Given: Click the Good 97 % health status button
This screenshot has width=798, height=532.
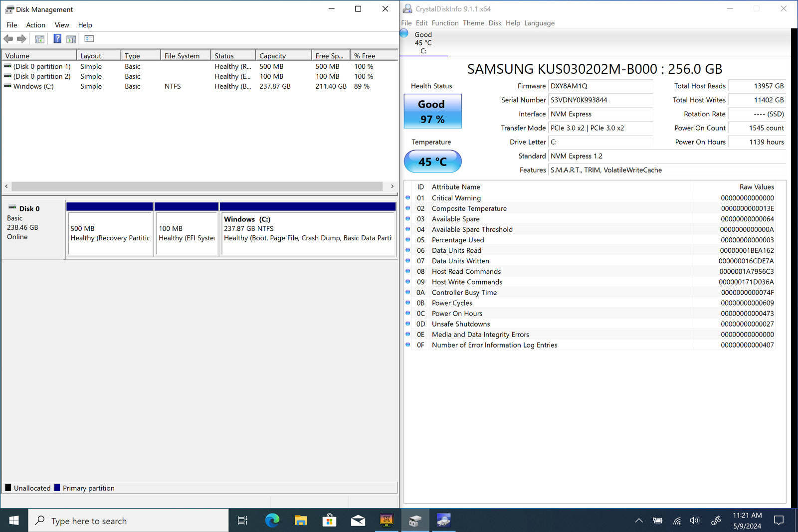Looking at the screenshot, I should pyautogui.click(x=432, y=111).
